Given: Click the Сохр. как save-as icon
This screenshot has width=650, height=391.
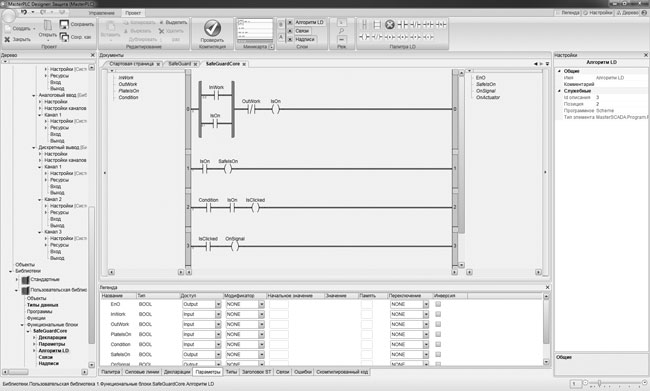Looking at the screenshot, I should [x=64, y=37].
